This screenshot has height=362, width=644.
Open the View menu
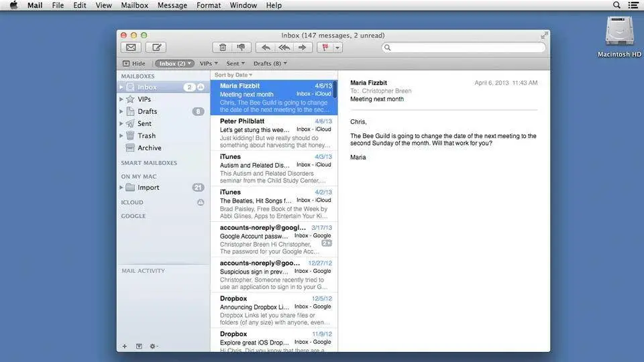pyautogui.click(x=103, y=5)
